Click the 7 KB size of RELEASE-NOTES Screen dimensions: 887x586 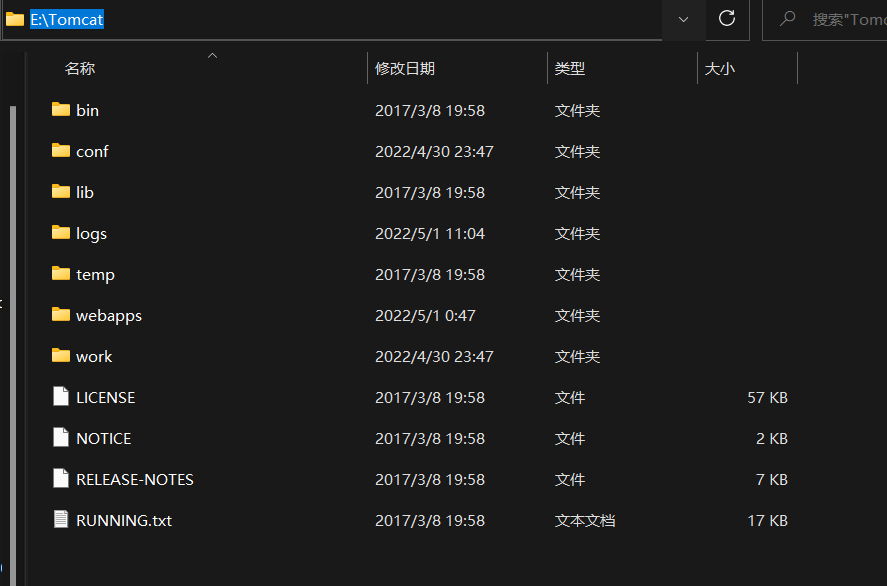pyautogui.click(x=772, y=480)
